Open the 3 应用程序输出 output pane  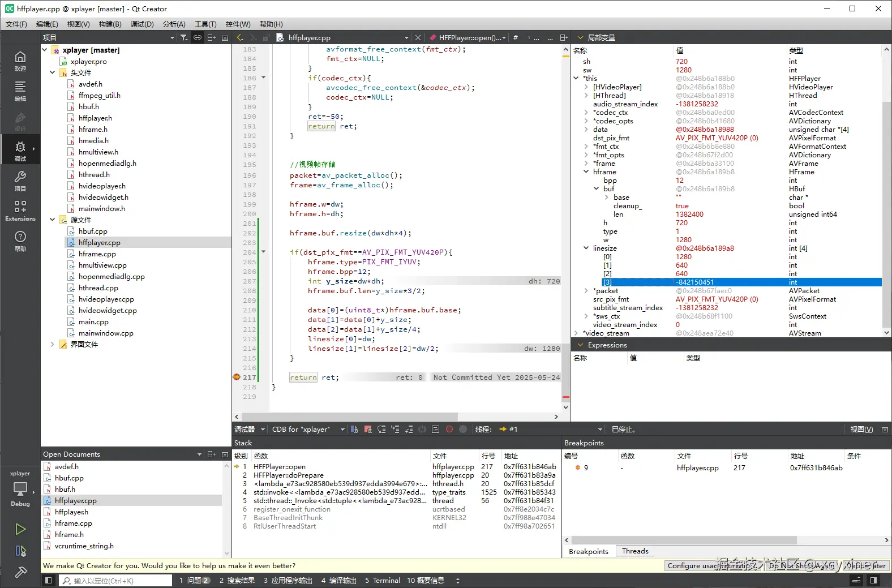[x=288, y=581]
